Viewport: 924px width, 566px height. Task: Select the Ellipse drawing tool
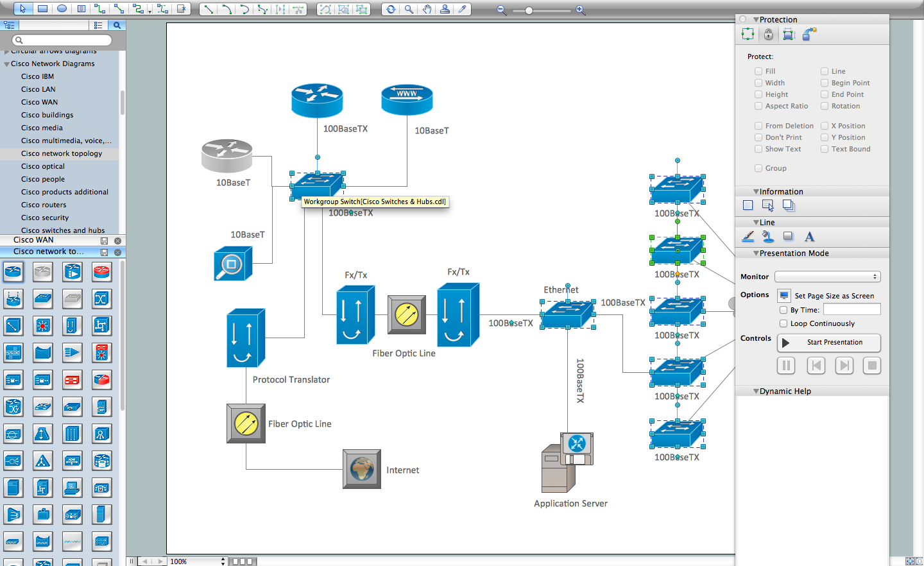point(62,9)
